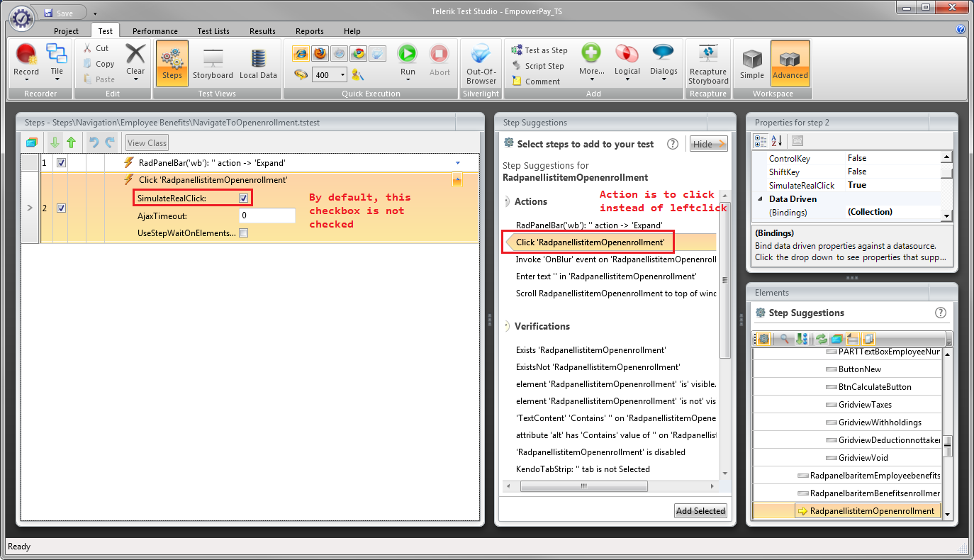974x560 pixels.
Task: Add a Test as Step
Action: tap(539, 50)
